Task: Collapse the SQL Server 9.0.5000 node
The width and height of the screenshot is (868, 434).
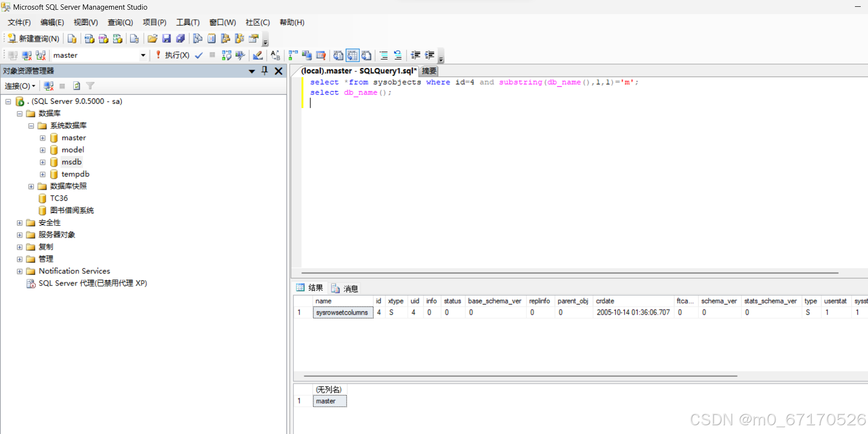Action: (8, 101)
